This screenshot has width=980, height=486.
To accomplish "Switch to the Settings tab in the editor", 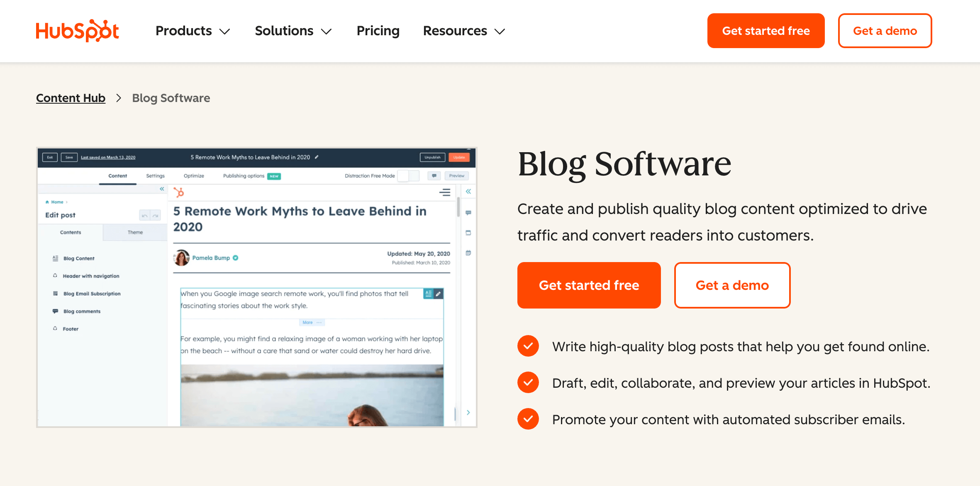I will point(155,176).
